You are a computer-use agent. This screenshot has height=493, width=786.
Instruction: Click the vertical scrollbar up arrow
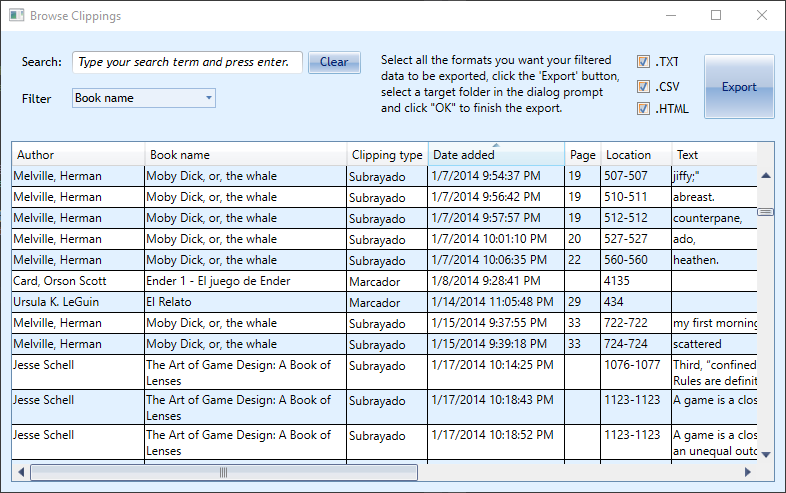tap(765, 176)
